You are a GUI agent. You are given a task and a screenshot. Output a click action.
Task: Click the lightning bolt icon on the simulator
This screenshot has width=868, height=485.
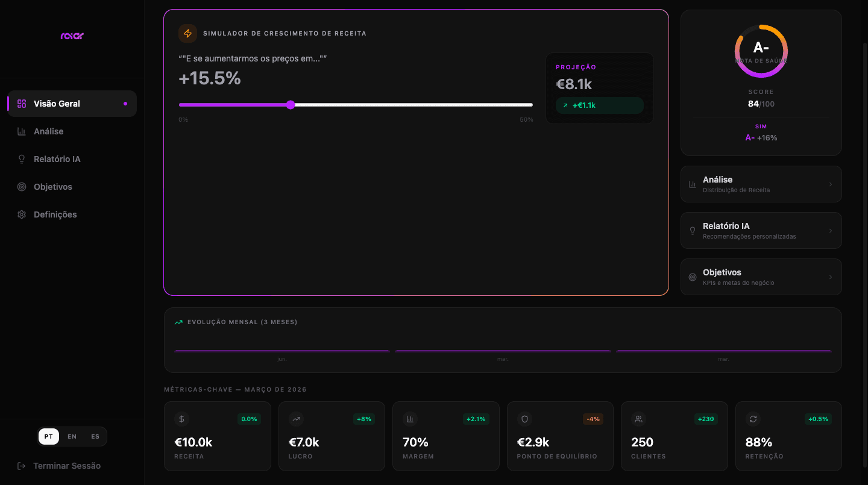[x=188, y=34]
